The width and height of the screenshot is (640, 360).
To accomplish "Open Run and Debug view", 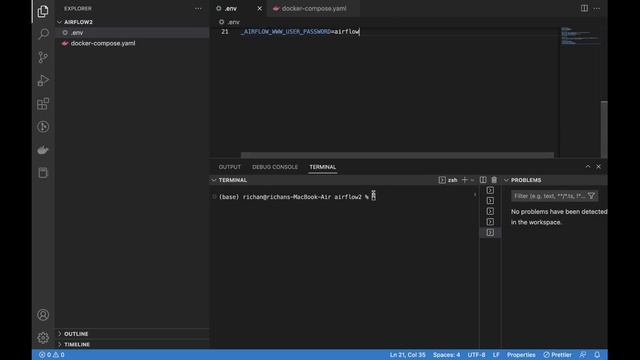I will pyautogui.click(x=43, y=80).
